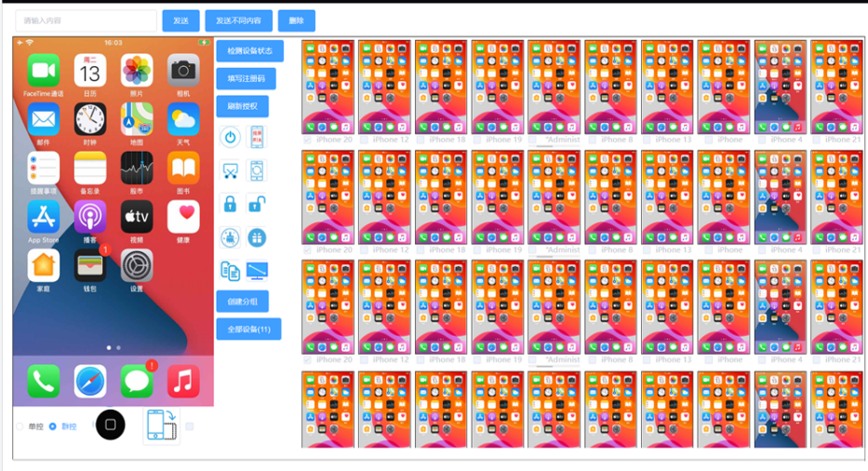
Task: Open the Apple TV app on large phone
Action: pos(137,217)
